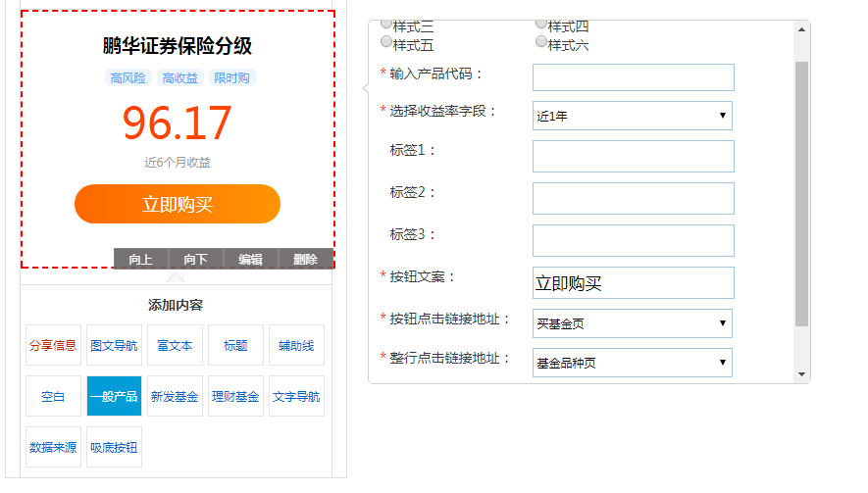Click the settings panel vertical scrollbar thumb
This screenshot has height=493, width=868.
coord(801,194)
